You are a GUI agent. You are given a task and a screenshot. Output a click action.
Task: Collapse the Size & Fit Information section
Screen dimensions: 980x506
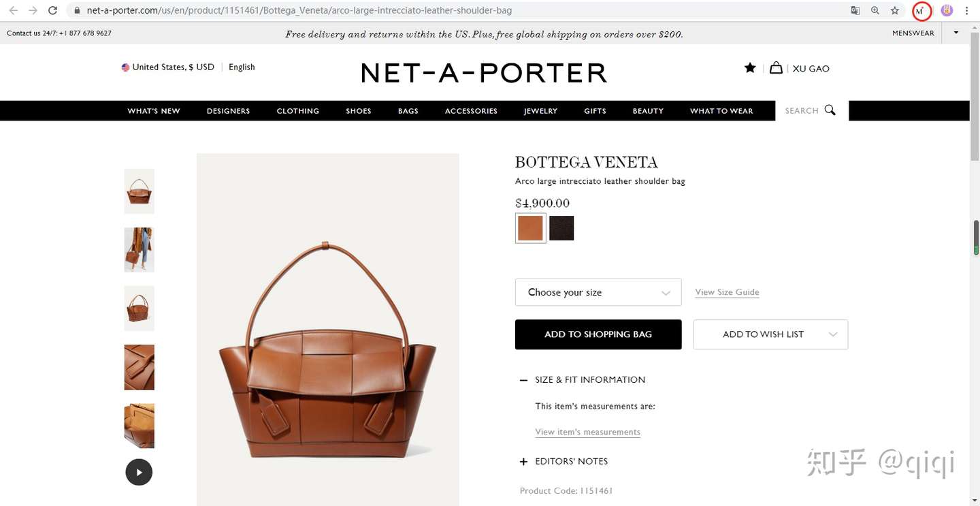tap(583, 379)
